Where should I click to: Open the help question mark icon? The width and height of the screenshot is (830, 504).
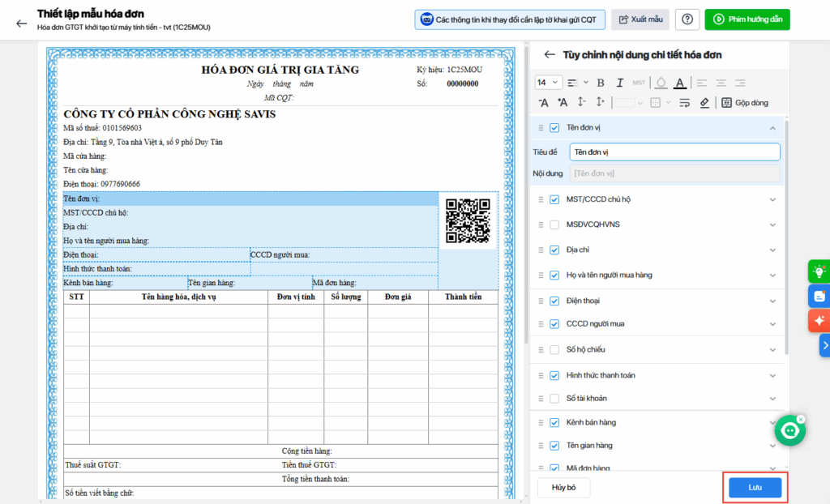point(687,19)
